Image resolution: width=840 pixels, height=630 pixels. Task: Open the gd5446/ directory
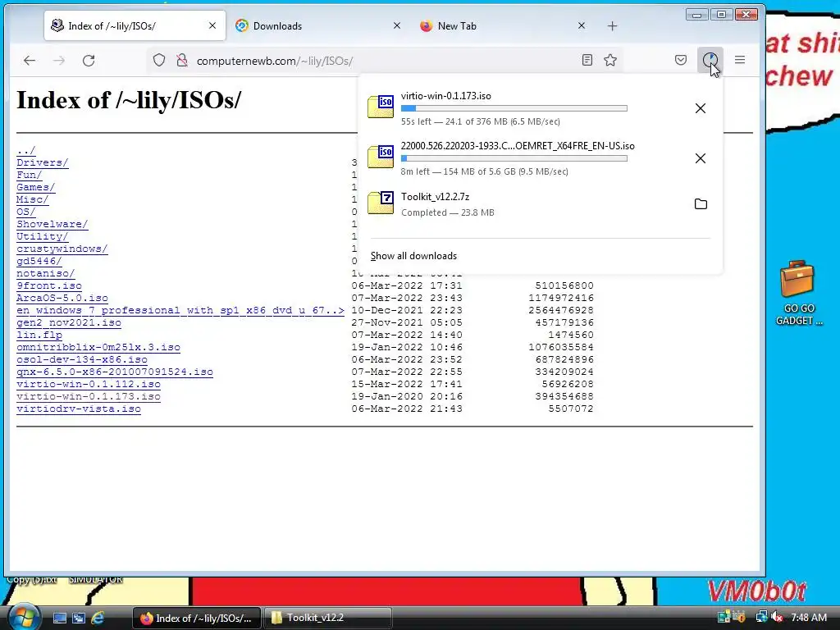coord(39,262)
